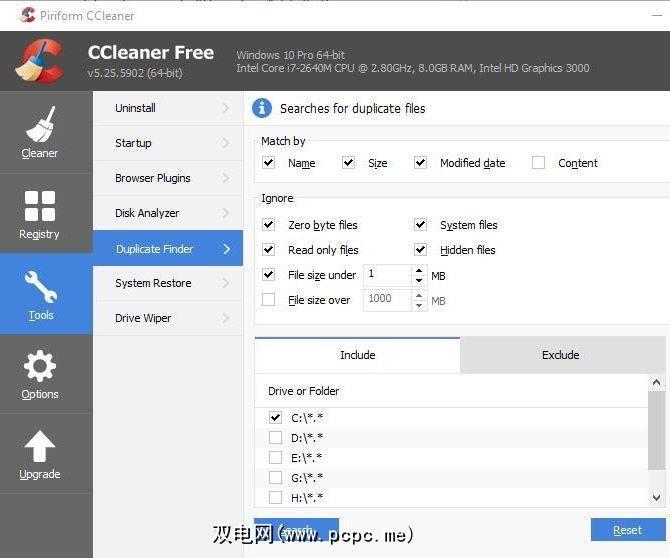Click the CCleaner logo in header
This screenshot has width=670, height=558.
click(x=40, y=60)
